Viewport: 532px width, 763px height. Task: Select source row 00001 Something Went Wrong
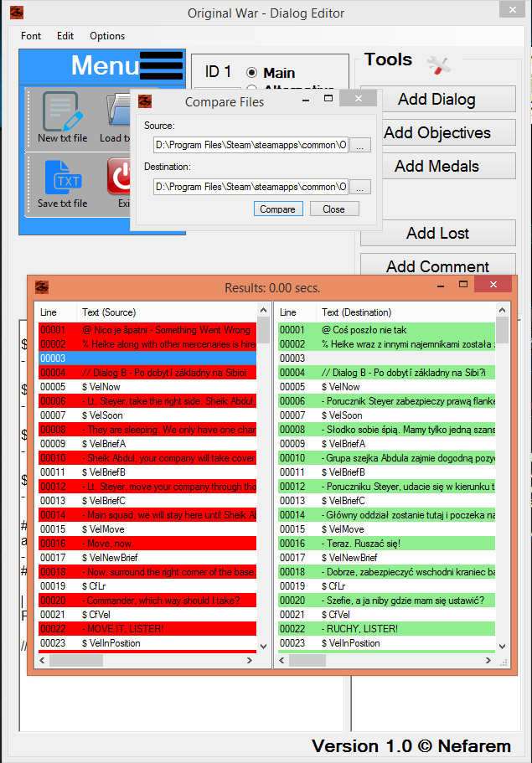click(147, 330)
